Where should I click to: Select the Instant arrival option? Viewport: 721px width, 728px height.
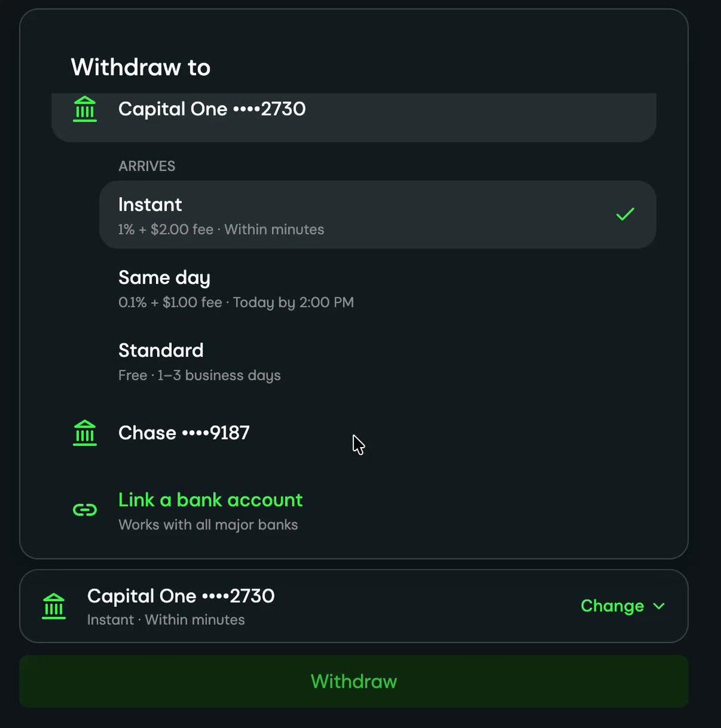[377, 215]
